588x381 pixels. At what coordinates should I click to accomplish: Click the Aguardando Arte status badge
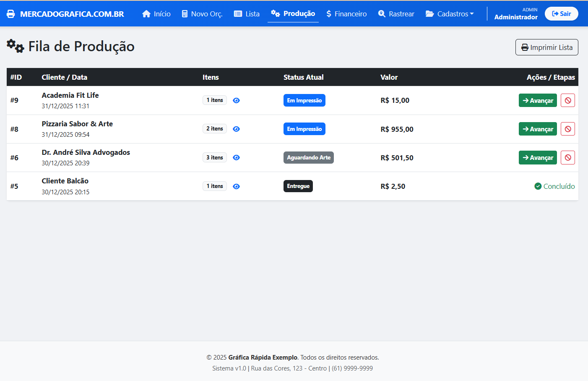(x=308, y=157)
